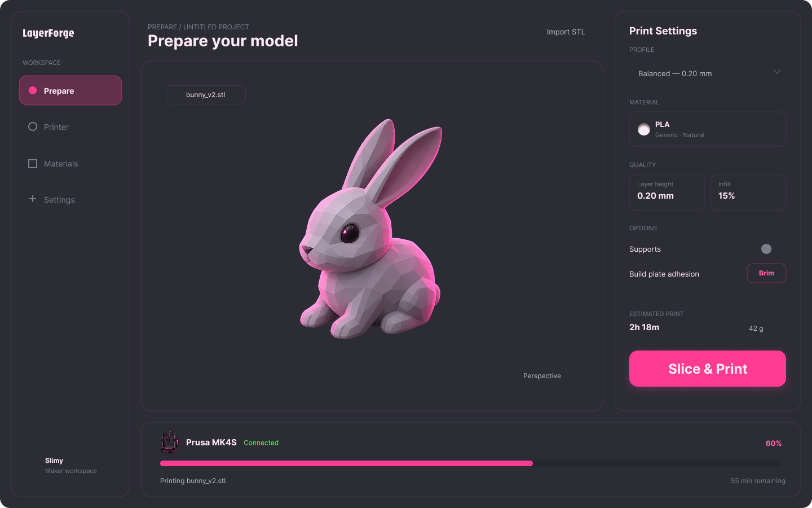Click the PLA material color swatch

coord(644,129)
